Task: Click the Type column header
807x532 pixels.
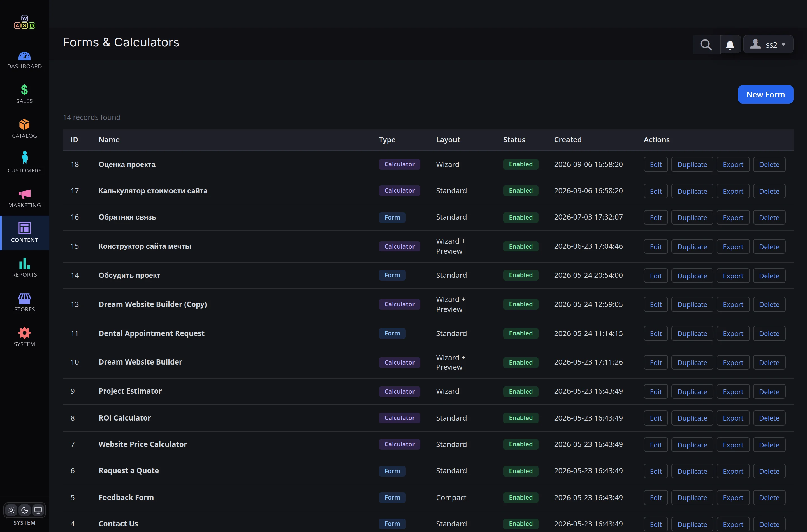Action: [387, 140]
